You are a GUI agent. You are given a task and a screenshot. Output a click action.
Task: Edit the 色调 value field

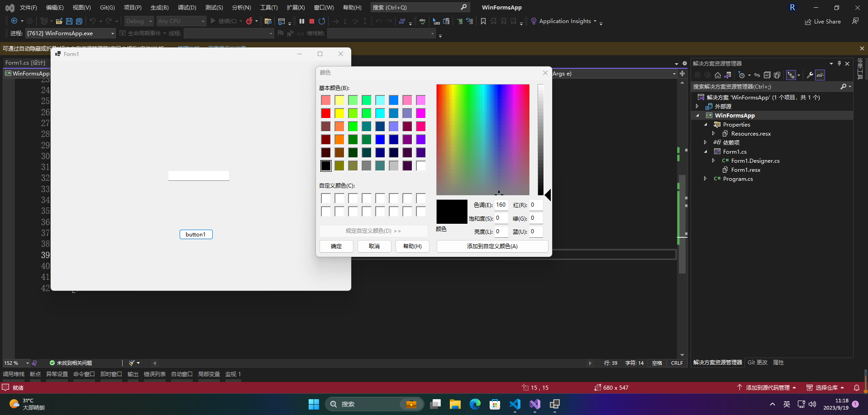[501, 204]
